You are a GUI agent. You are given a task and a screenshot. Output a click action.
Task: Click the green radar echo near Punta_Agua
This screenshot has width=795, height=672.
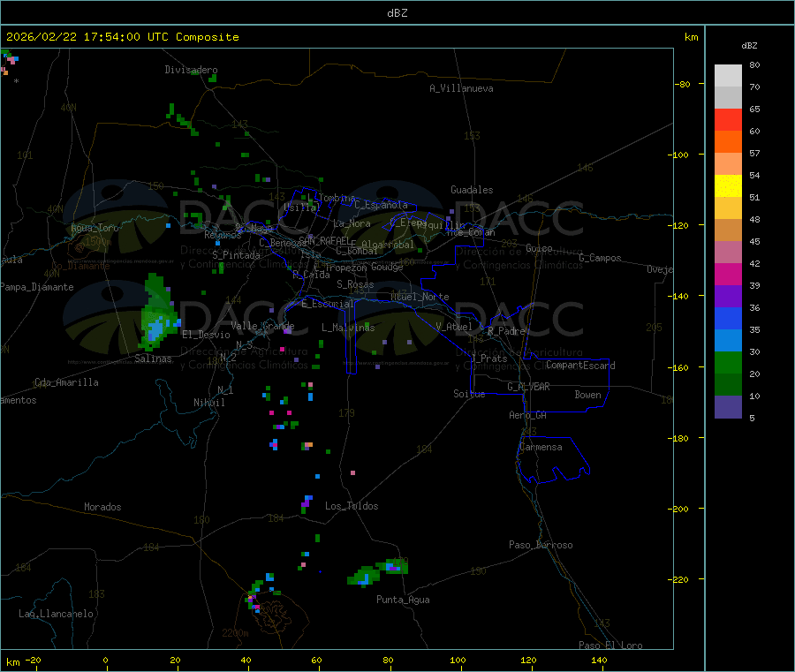coord(378,571)
